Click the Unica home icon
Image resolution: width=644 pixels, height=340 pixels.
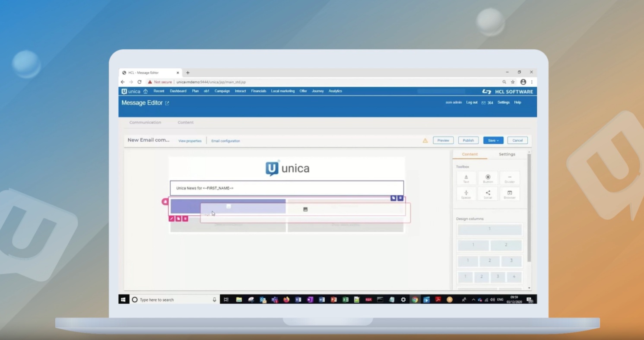[146, 92]
